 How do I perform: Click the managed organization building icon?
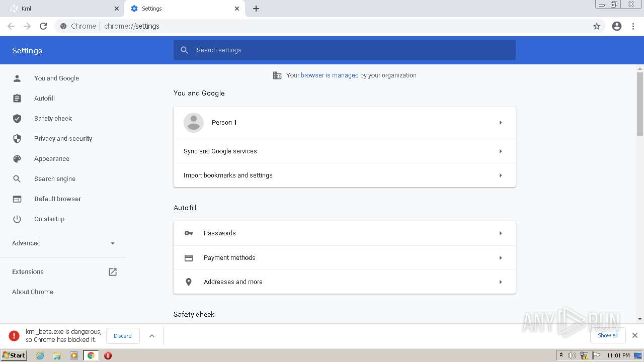(x=277, y=75)
